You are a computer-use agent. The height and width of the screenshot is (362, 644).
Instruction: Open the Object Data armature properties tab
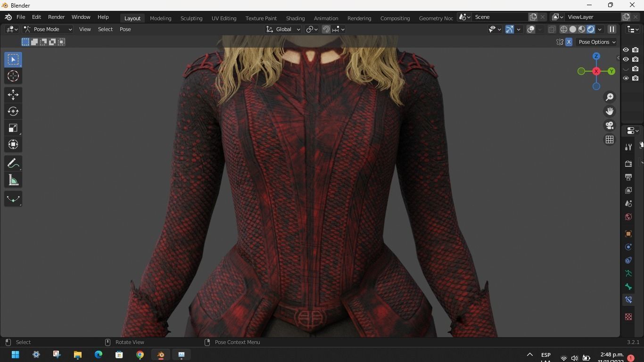pyautogui.click(x=628, y=273)
